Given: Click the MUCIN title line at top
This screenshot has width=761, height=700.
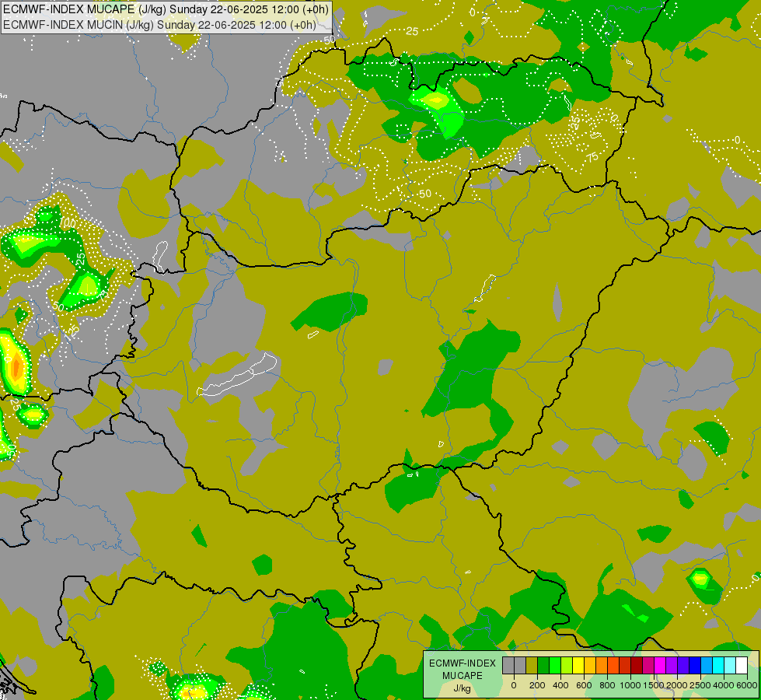Looking at the screenshot, I should tap(159, 25).
